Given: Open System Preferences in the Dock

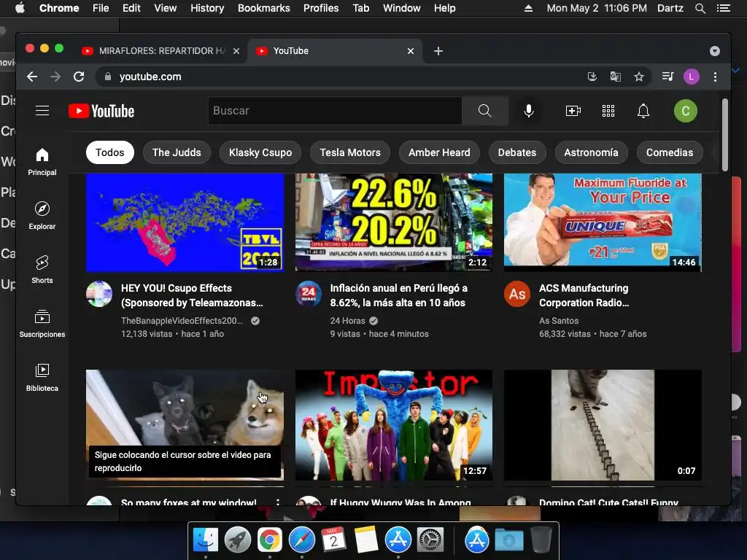Looking at the screenshot, I should [430, 540].
